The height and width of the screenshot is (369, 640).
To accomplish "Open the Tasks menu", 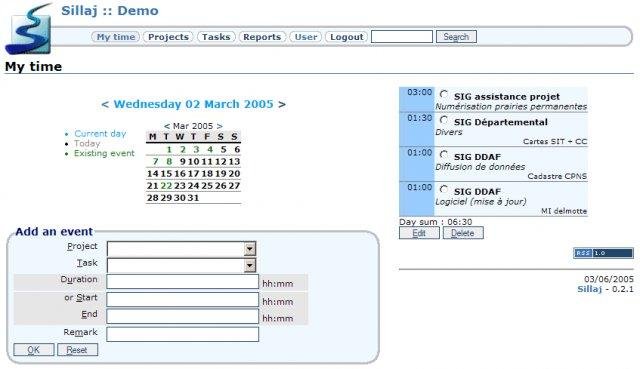I will pos(216,37).
